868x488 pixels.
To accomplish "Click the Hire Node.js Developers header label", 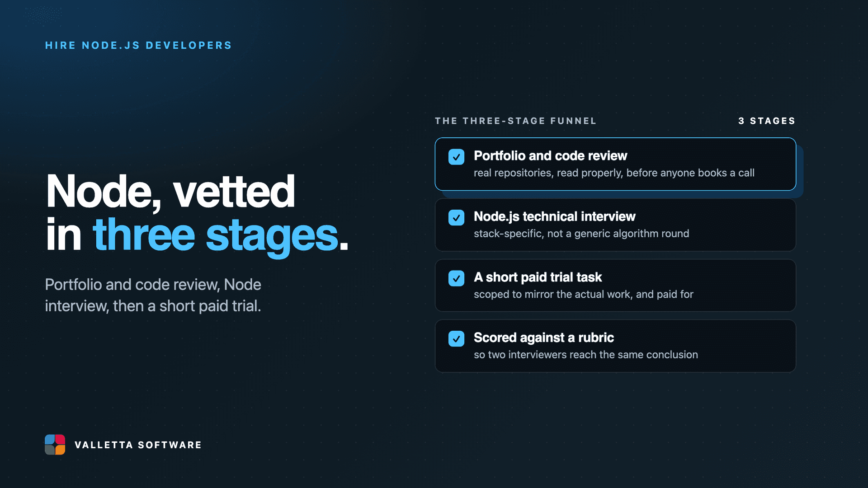I will (x=138, y=46).
